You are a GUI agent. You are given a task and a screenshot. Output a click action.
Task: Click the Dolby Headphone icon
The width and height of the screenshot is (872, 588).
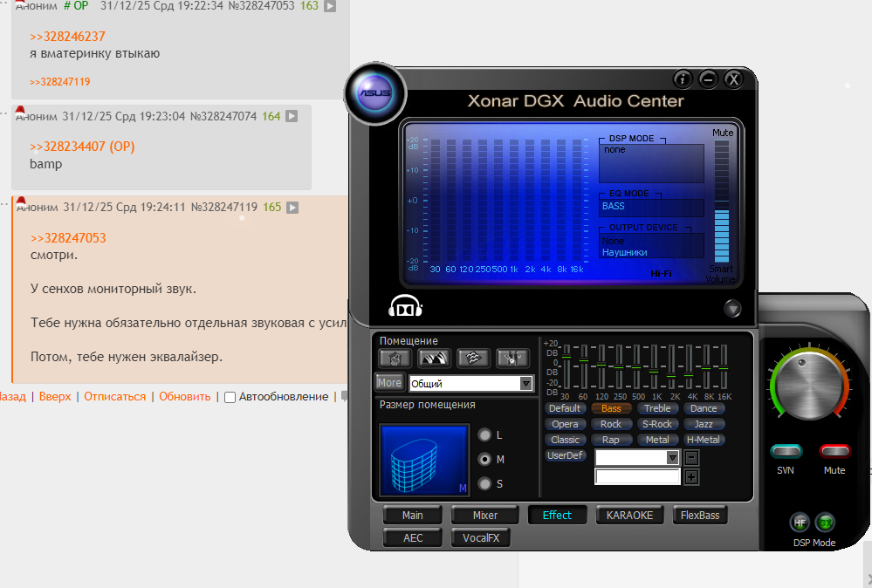[x=405, y=306]
